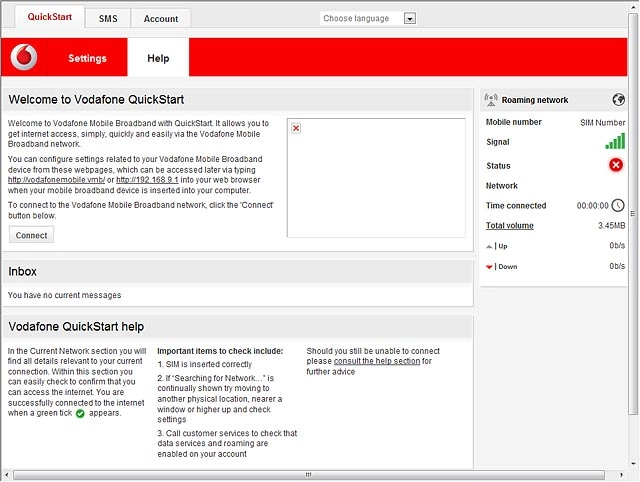Click the Connect button
Image resolution: width=640 pixels, height=482 pixels.
pyautogui.click(x=31, y=235)
